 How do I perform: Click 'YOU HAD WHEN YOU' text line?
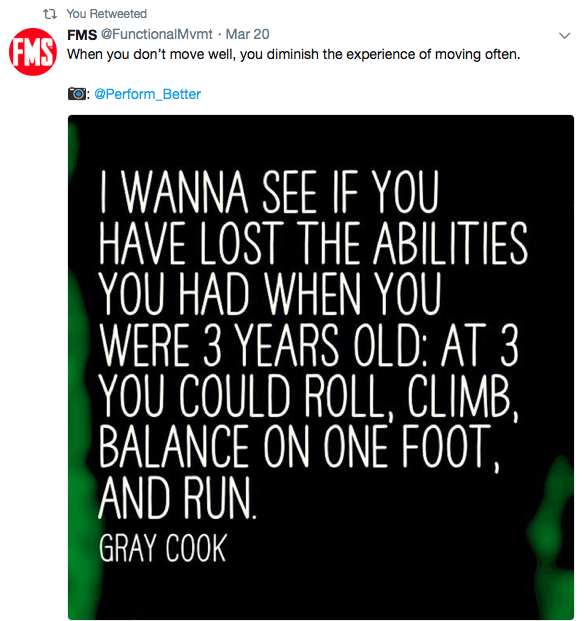tap(270, 293)
